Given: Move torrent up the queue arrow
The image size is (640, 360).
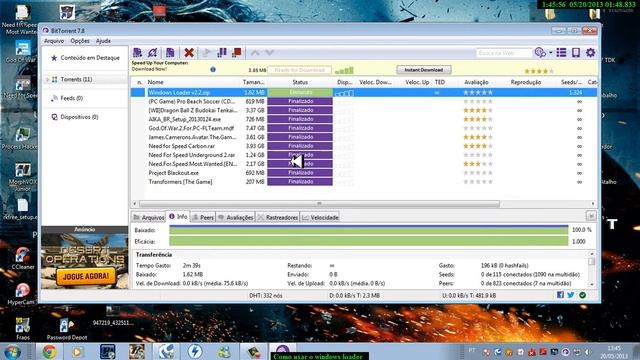Looking at the screenshot, I should click(x=255, y=53).
